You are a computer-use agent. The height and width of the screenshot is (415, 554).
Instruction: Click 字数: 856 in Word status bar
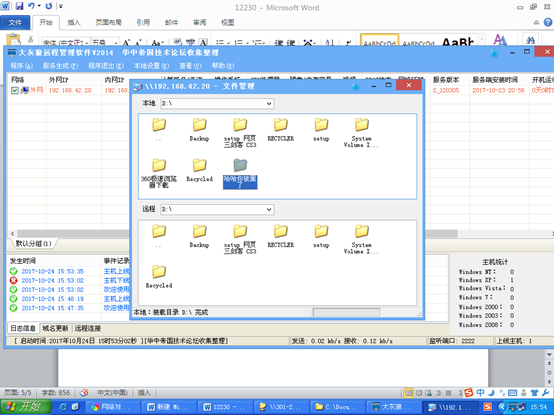(55, 392)
